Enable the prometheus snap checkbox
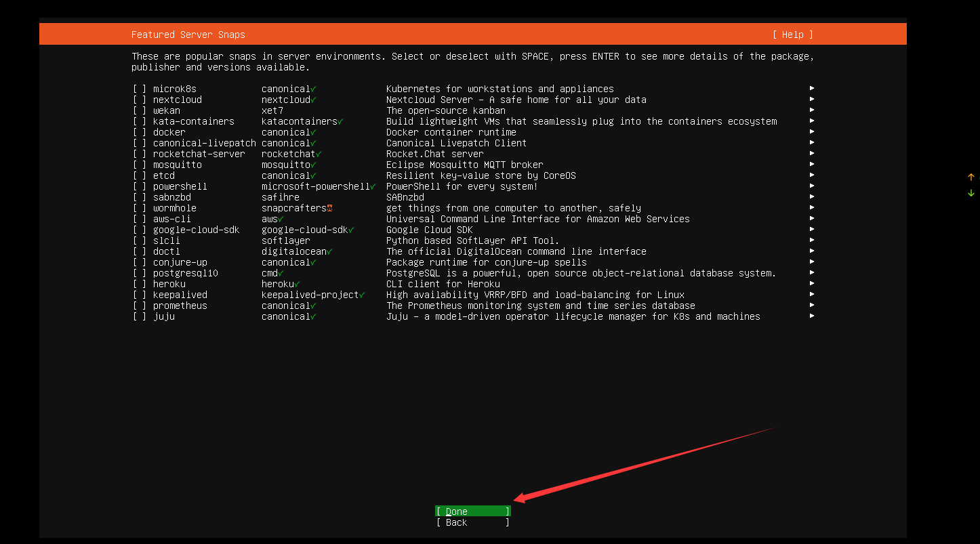Viewport: 980px width, 544px height. [140, 306]
